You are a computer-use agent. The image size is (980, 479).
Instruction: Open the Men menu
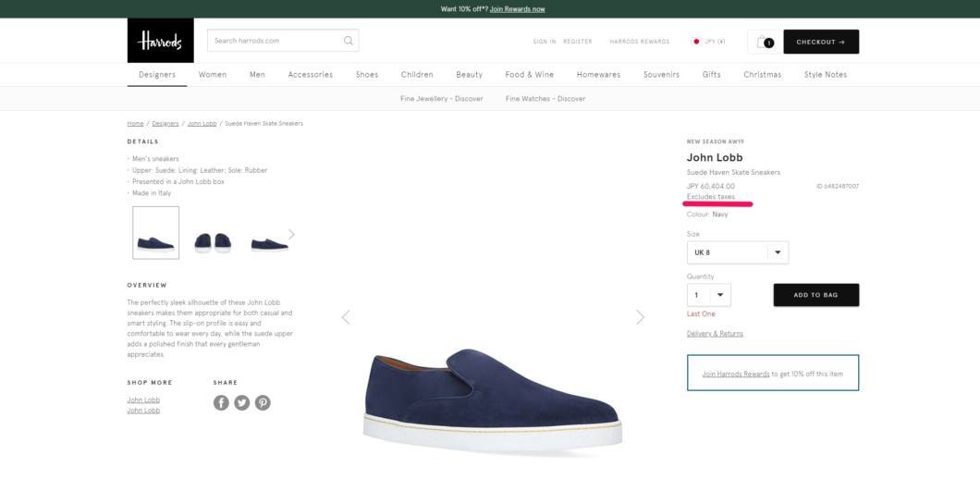coord(258,74)
